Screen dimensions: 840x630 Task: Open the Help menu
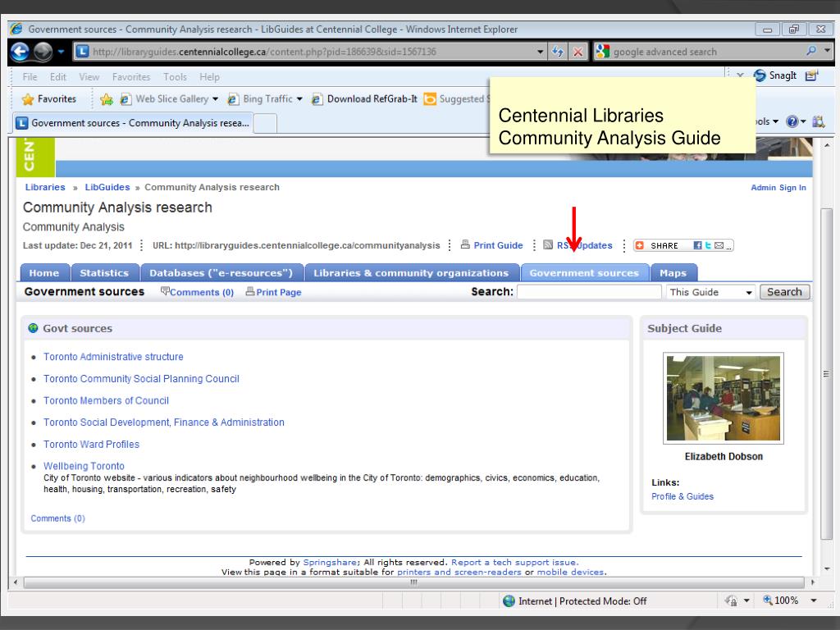click(209, 77)
